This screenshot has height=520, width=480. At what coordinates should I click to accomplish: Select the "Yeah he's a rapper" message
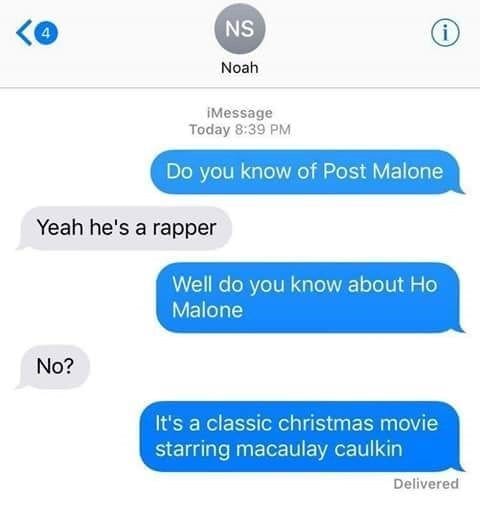click(125, 228)
